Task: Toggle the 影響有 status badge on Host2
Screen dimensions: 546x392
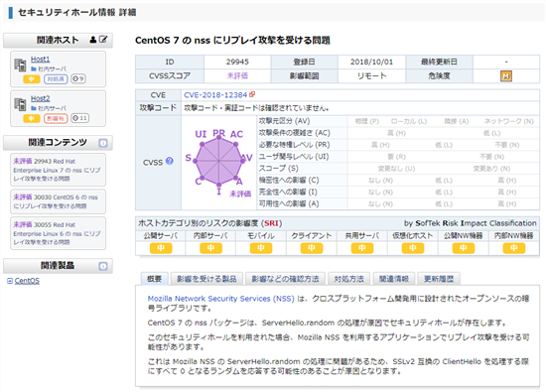Action: point(56,118)
